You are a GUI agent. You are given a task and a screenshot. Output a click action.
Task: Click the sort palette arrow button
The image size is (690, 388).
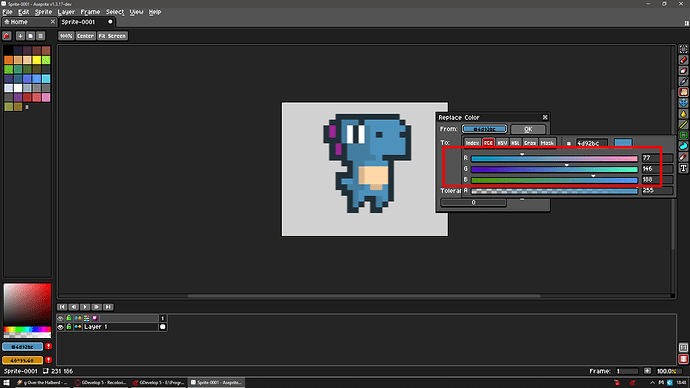coord(20,36)
